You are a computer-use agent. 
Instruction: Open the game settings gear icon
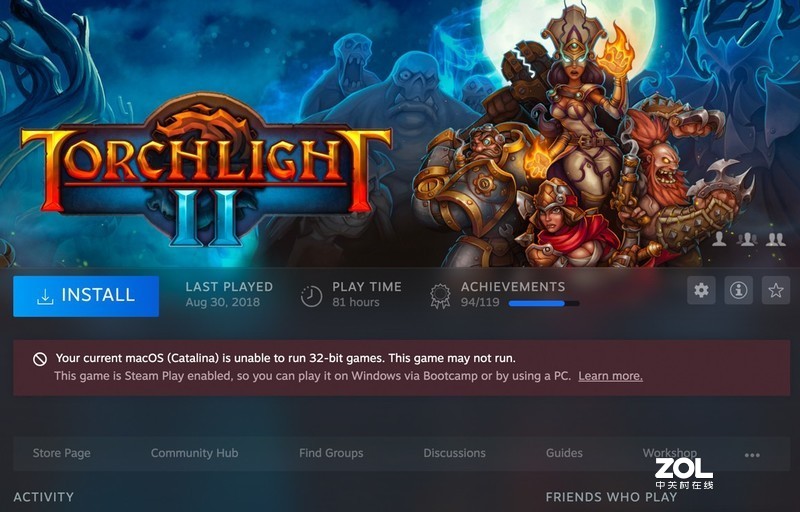click(701, 290)
